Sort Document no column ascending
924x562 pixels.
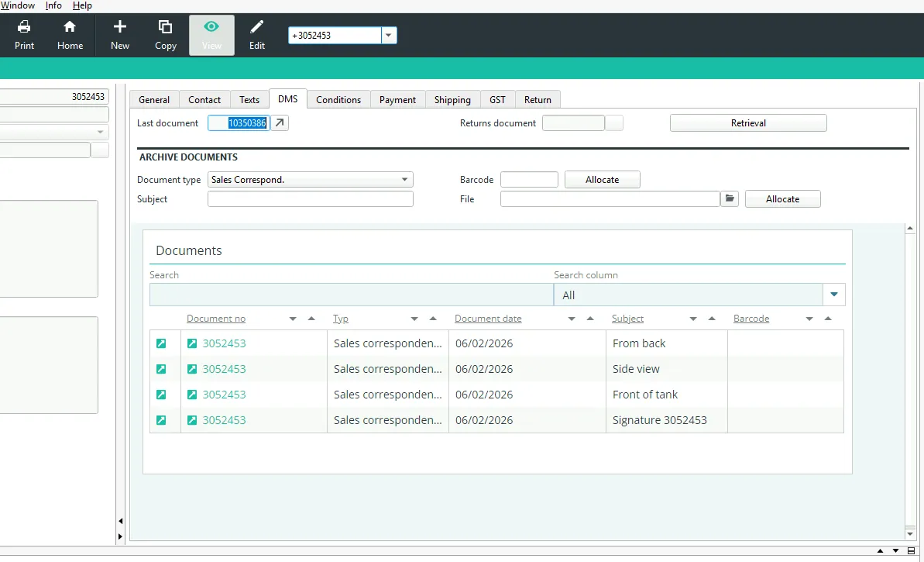pos(311,319)
